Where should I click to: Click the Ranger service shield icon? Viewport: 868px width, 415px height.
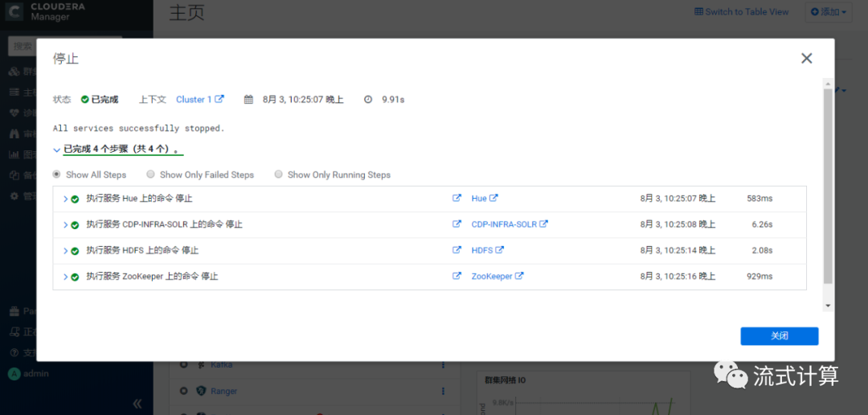[202, 391]
